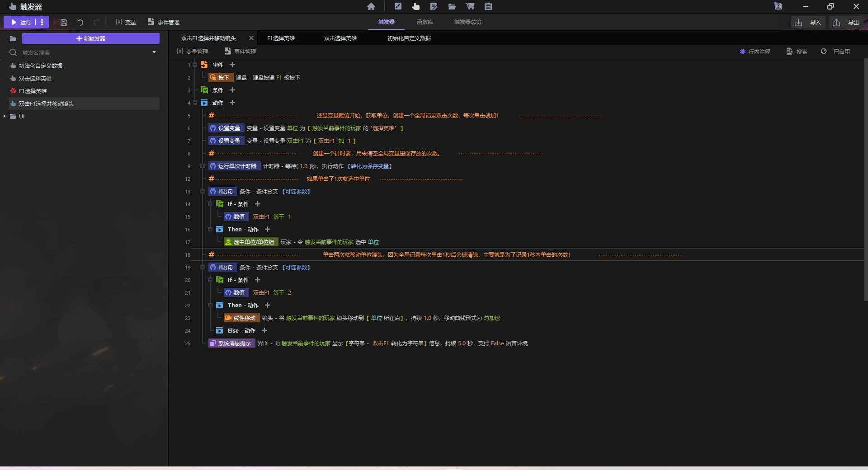Click the 转化为保存变量 link on line 9
The height and width of the screenshot is (470, 868).
pos(370,166)
